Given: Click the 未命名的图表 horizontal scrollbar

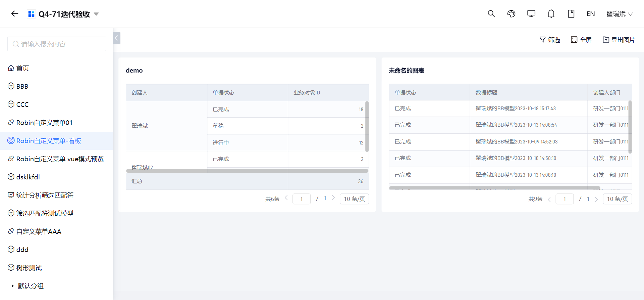Looking at the screenshot, I should click(x=494, y=188).
